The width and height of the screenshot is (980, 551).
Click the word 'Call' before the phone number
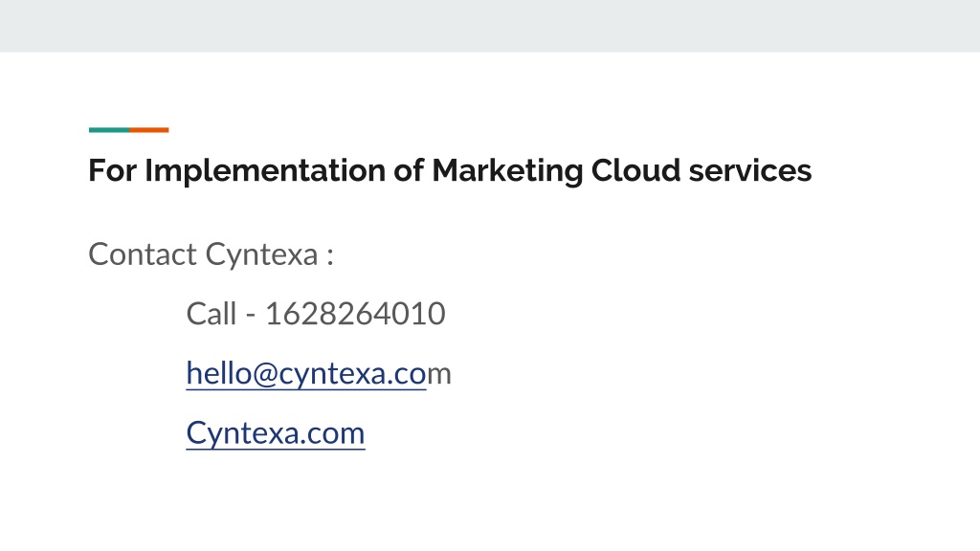[212, 314]
